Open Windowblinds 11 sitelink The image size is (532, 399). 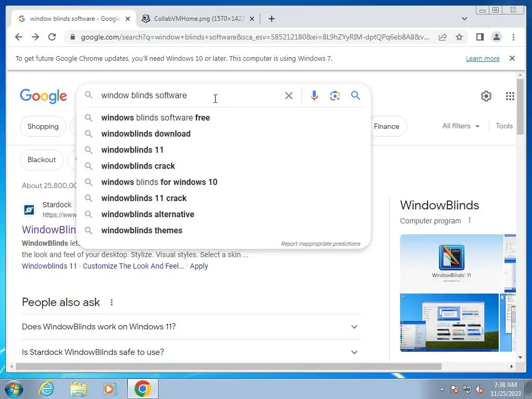click(x=49, y=266)
